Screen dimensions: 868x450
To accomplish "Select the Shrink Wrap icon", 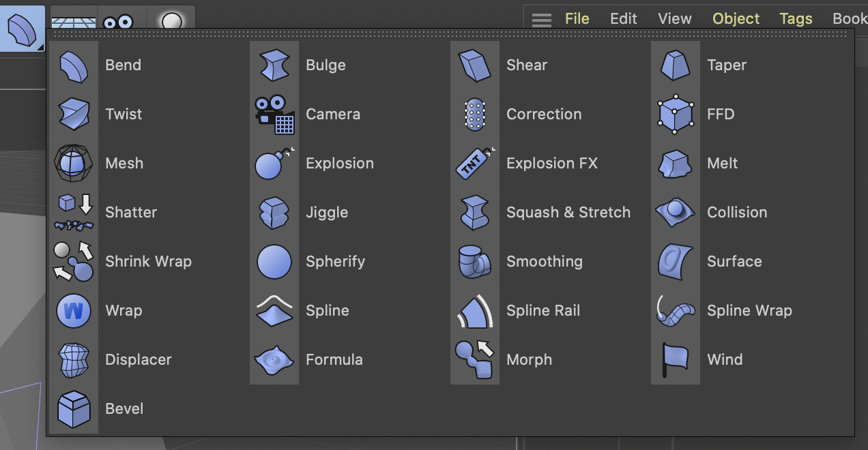I will pyautogui.click(x=74, y=262).
